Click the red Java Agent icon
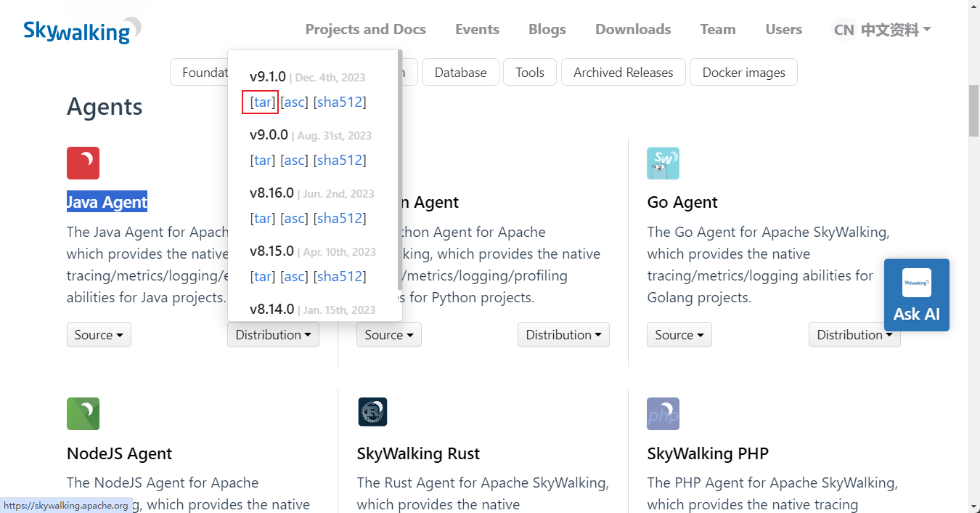This screenshot has height=513, width=980. [83, 163]
